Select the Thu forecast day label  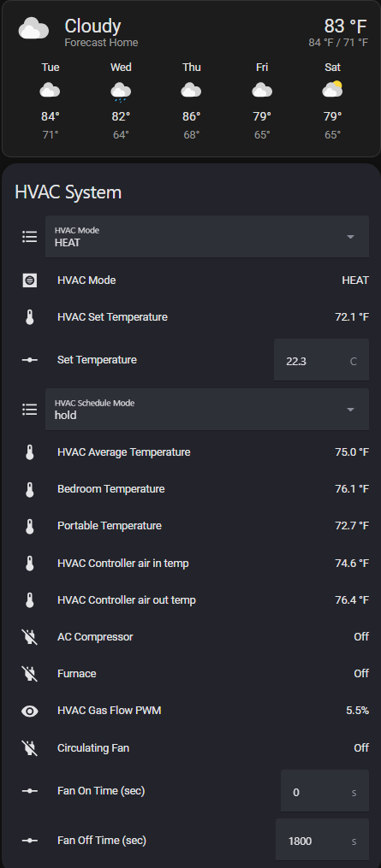(x=191, y=68)
